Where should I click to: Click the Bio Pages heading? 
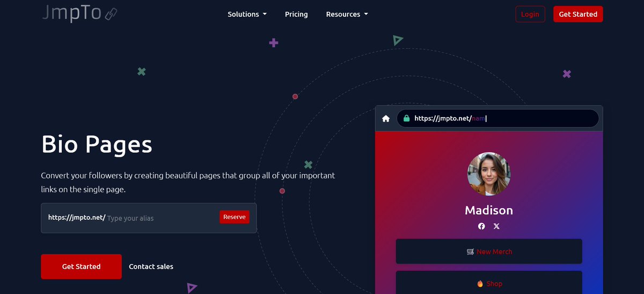coord(97,145)
